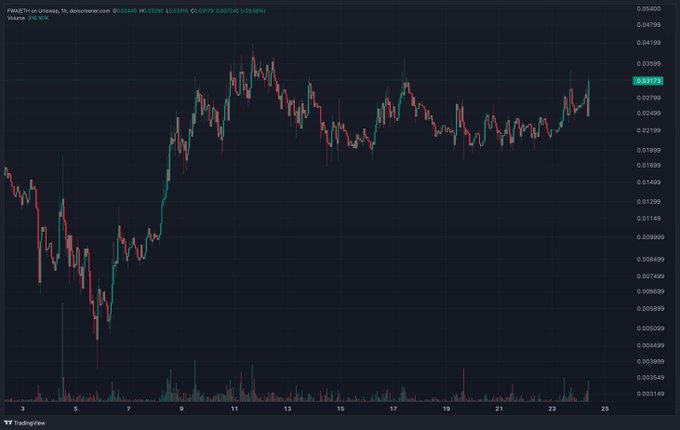Click the 0.004499 price axis label

650,345
